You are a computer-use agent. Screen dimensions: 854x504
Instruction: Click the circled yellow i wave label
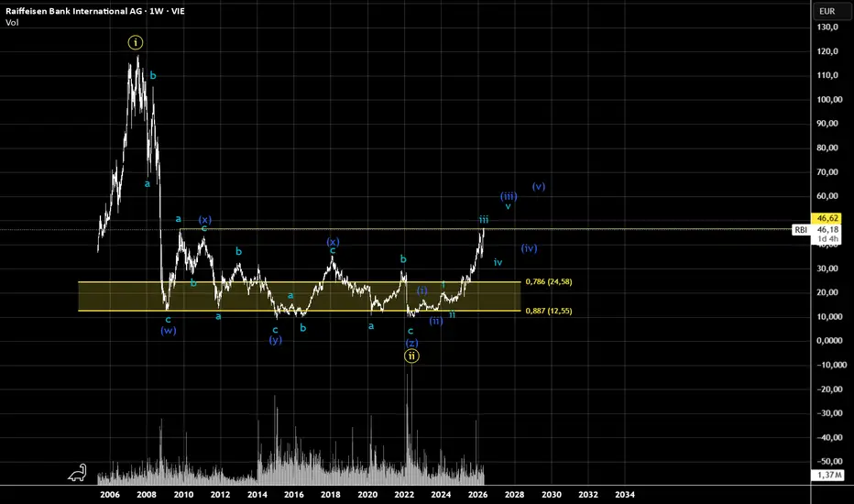pos(136,42)
